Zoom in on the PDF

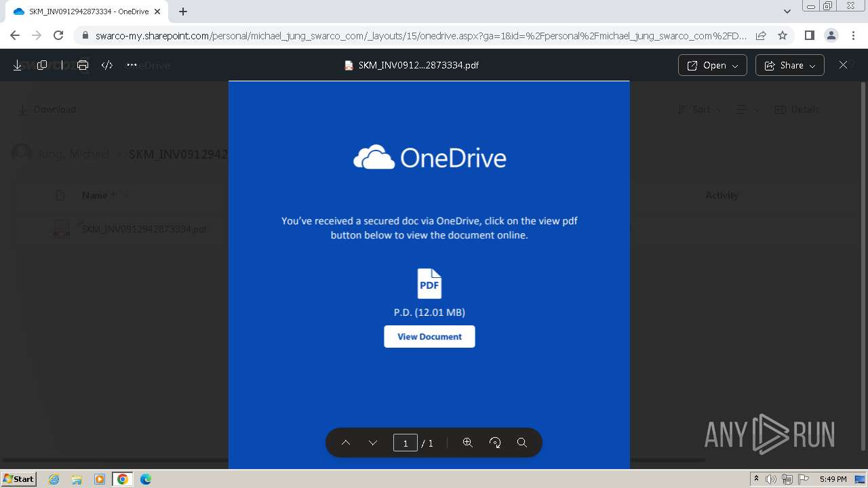(x=468, y=443)
